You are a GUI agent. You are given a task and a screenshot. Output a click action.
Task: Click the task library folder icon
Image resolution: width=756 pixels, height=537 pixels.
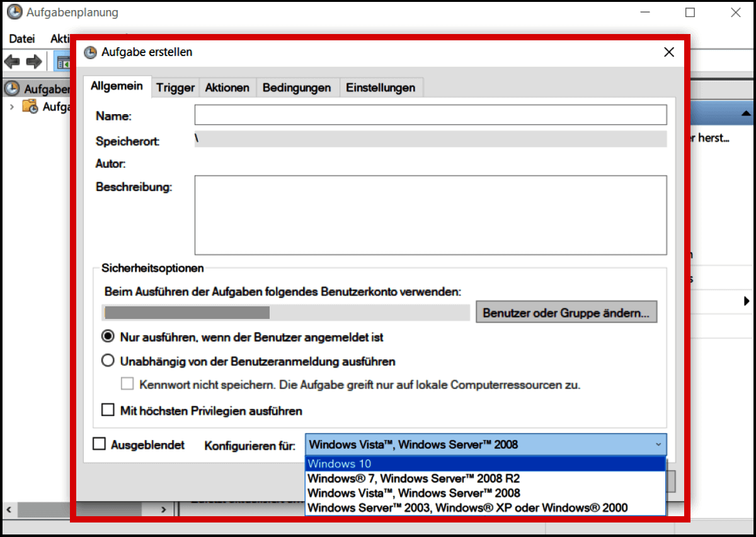pyautogui.click(x=30, y=107)
